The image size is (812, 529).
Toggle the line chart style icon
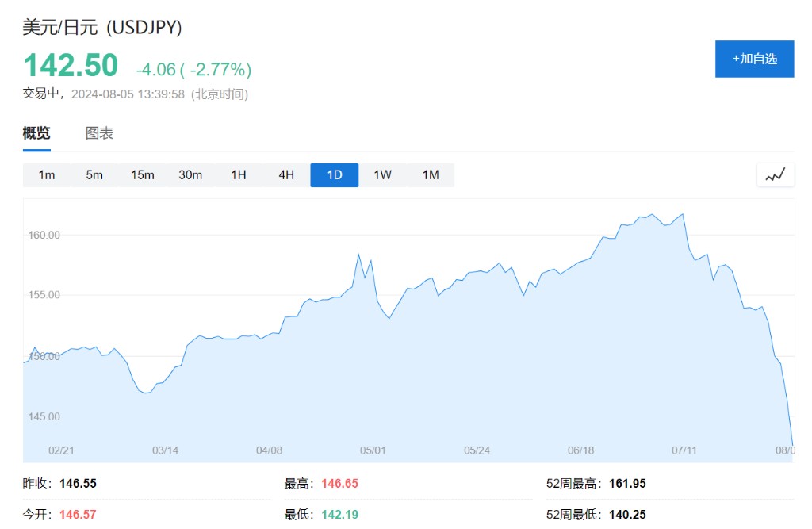(775, 175)
